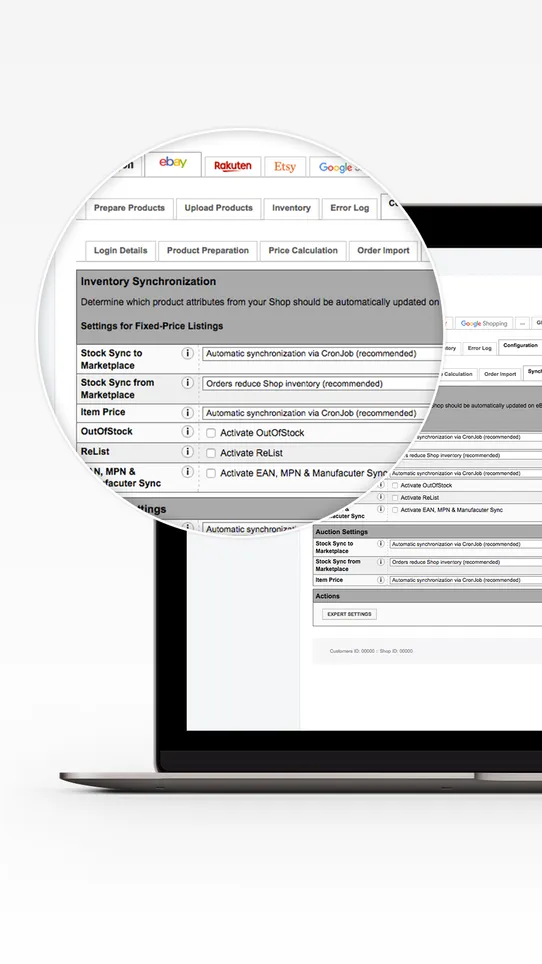Click Settings for Fixed-Price Listings heading
Image resolution: width=542 pixels, height=964 pixels.
(152, 326)
